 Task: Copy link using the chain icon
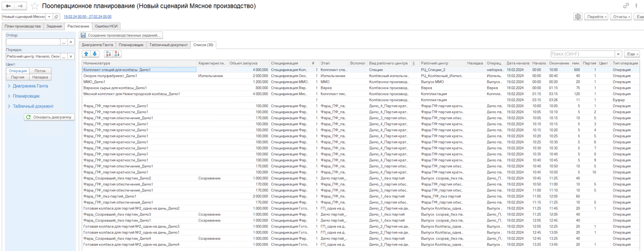[626, 5]
